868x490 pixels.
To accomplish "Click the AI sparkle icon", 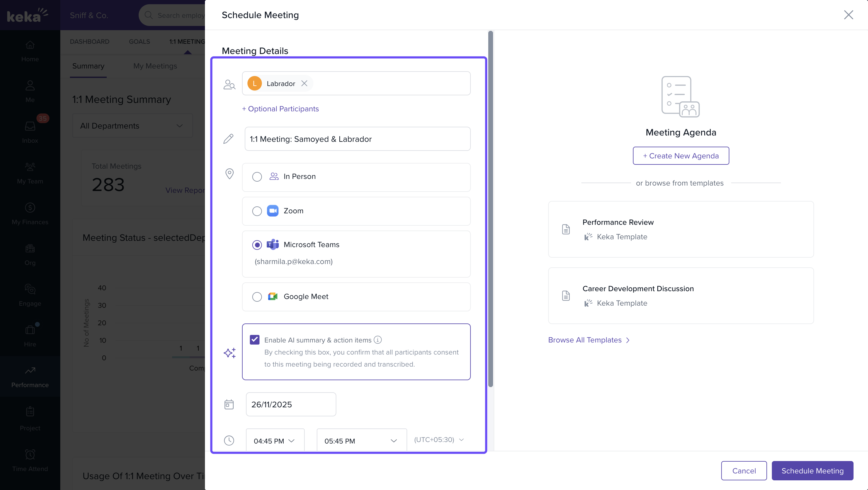I will pyautogui.click(x=229, y=353).
